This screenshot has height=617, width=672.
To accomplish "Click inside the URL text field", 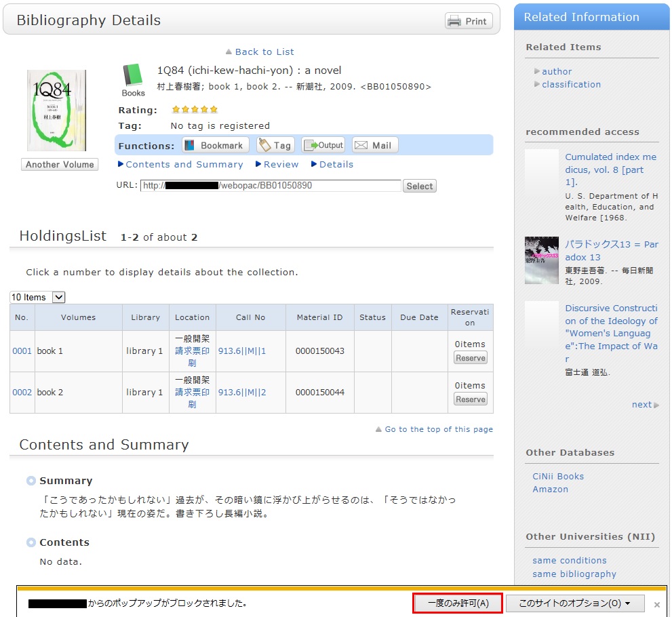I will coord(270,186).
